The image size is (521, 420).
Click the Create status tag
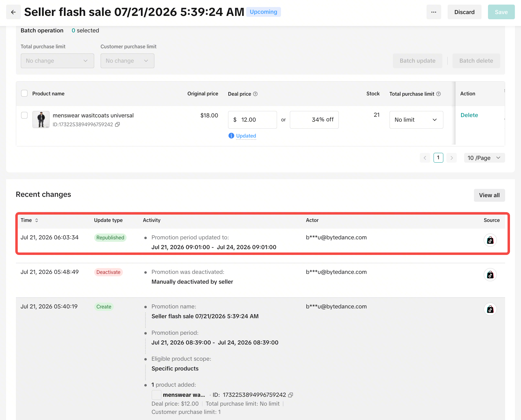(104, 307)
